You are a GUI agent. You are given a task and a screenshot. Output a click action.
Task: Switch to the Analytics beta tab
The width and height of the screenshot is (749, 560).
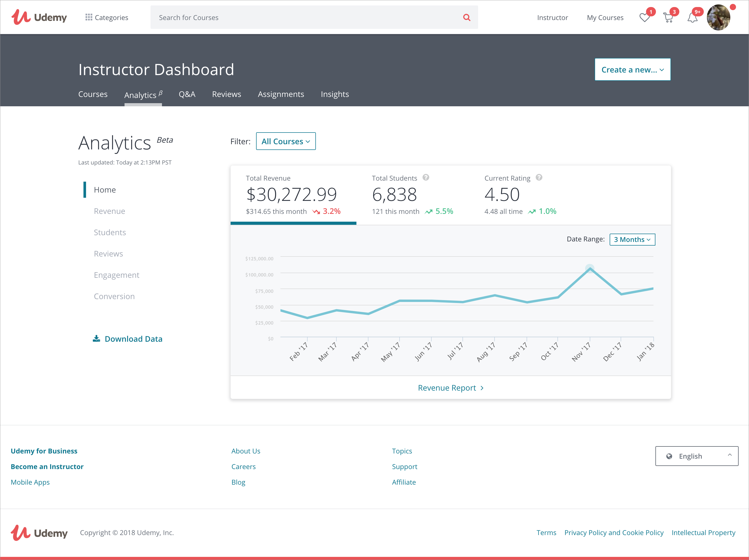pyautogui.click(x=143, y=95)
